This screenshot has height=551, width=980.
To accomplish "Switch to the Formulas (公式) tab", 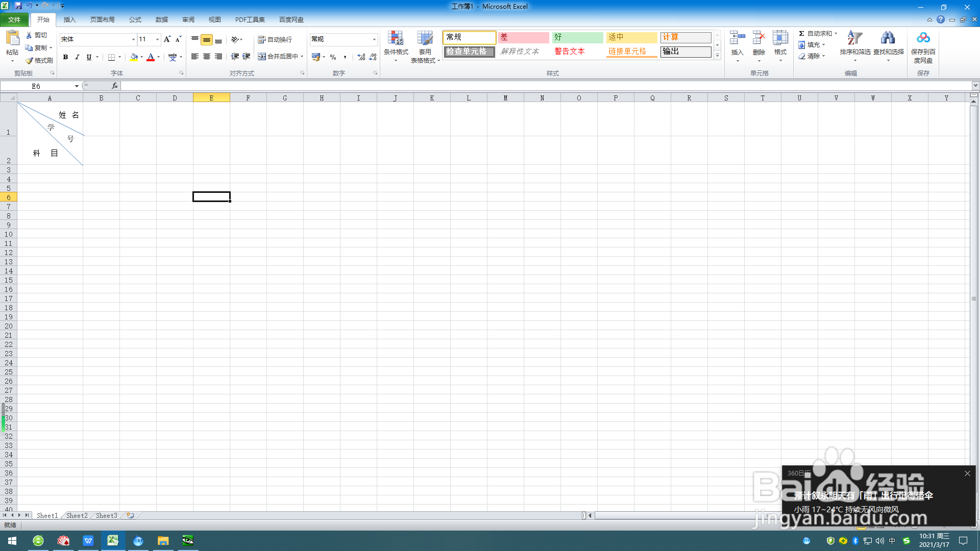I will (x=135, y=19).
